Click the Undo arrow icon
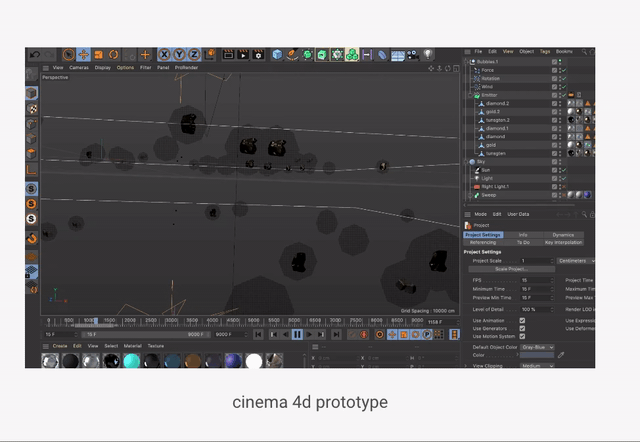This screenshot has width=640, height=442. coord(35,54)
